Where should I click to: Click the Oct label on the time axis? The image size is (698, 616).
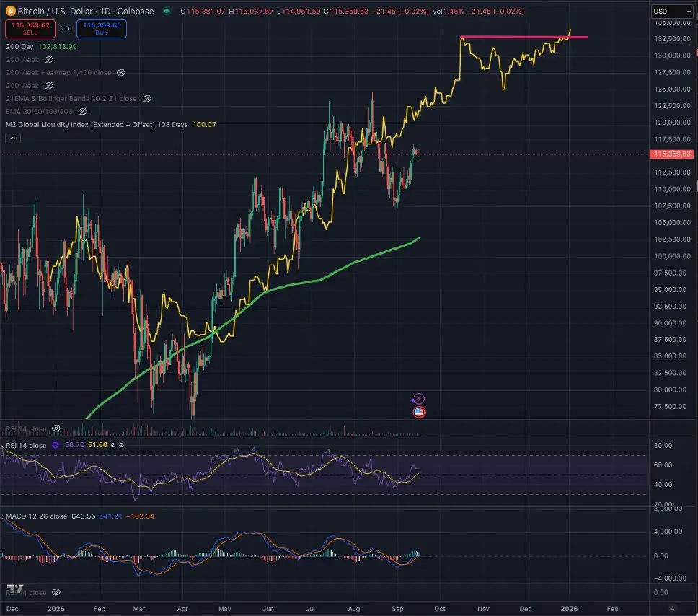coord(440,609)
